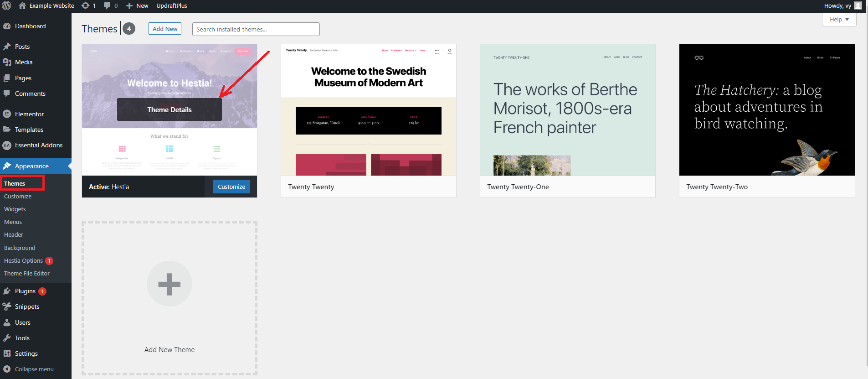868x379 pixels.
Task: Click the Active: Hestia label
Action: tap(109, 187)
